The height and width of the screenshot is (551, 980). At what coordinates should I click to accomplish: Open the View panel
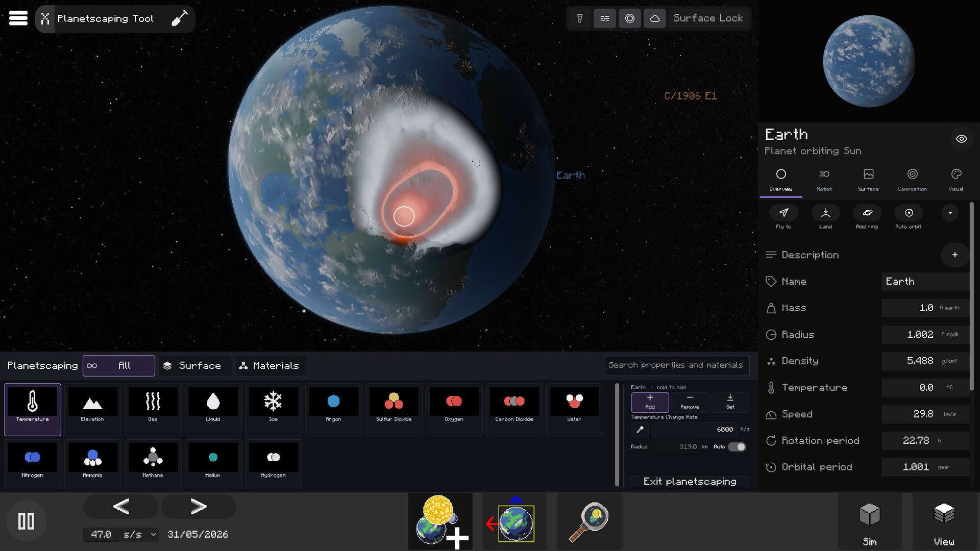[944, 521]
